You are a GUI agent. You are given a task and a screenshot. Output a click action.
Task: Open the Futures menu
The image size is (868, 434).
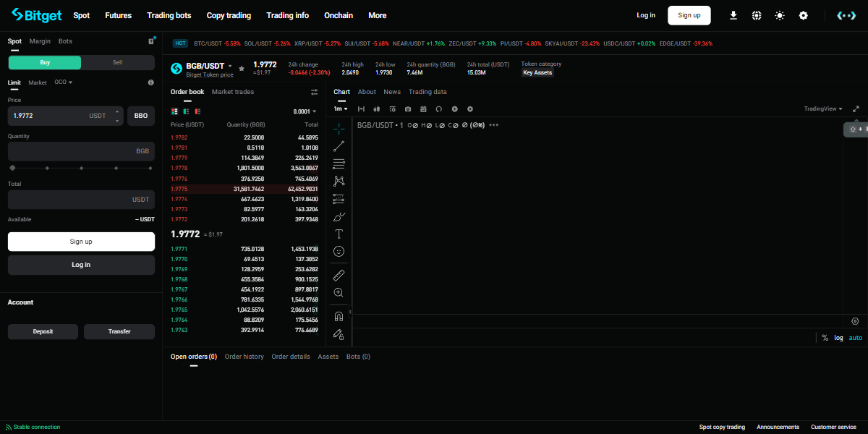point(118,15)
